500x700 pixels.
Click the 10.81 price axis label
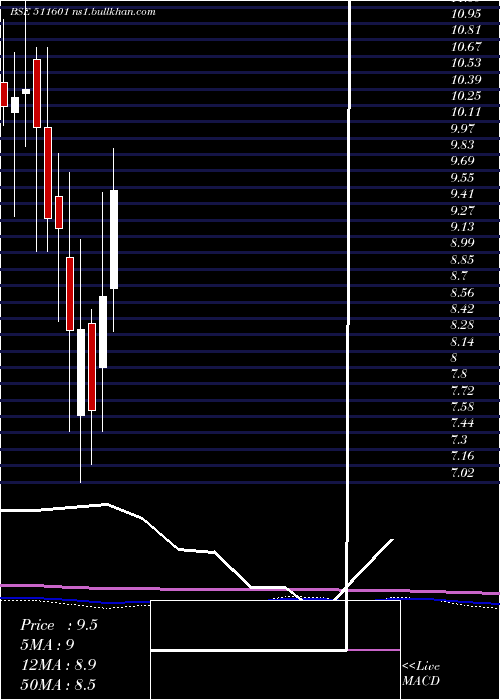pos(466,30)
